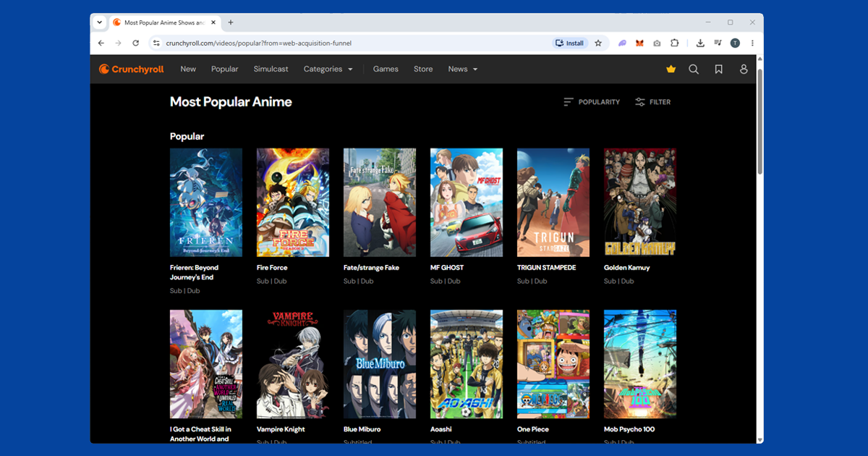868x456 pixels.
Task: Open the Vampire Knight title text
Action: pyautogui.click(x=281, y=429)
